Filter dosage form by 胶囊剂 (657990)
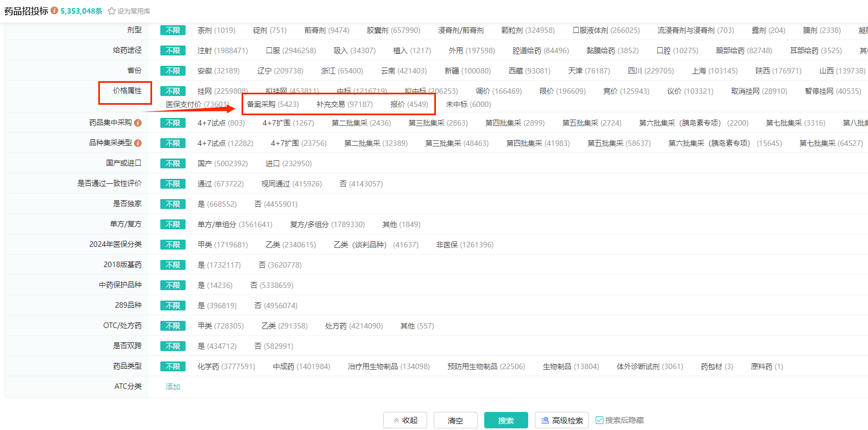 pos(394,30)
